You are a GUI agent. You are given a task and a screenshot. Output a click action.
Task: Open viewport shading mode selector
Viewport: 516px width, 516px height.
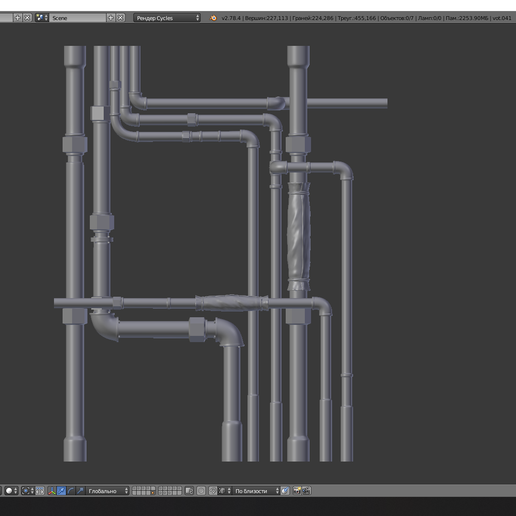(11, 491)
